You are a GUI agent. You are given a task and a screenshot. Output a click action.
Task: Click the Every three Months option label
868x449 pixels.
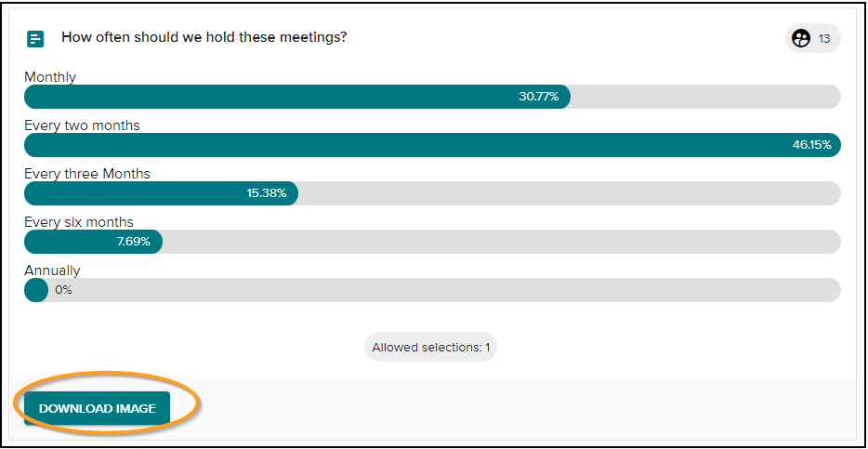tap(87, 174)
